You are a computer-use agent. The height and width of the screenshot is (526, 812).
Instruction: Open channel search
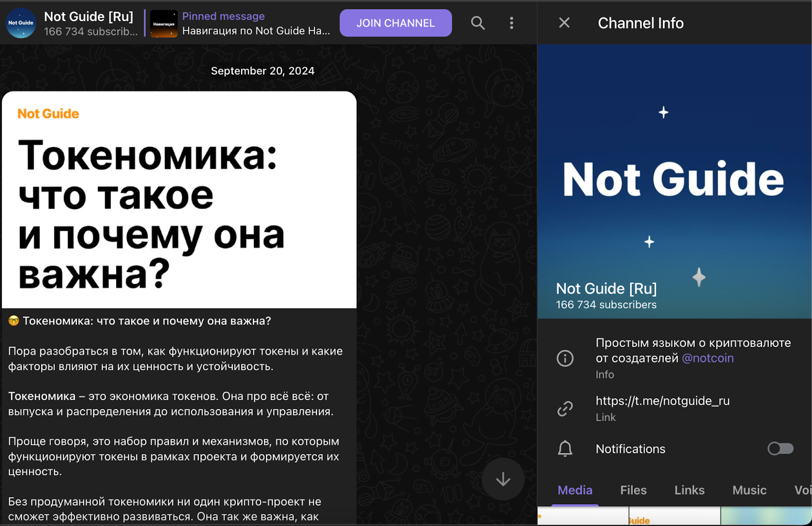pos(478,23)
